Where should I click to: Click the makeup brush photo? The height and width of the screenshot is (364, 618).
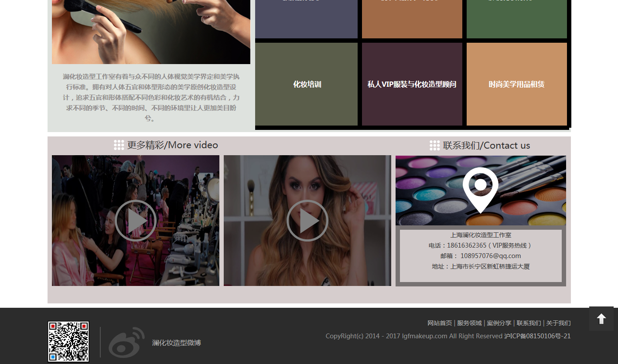[151, 31]
